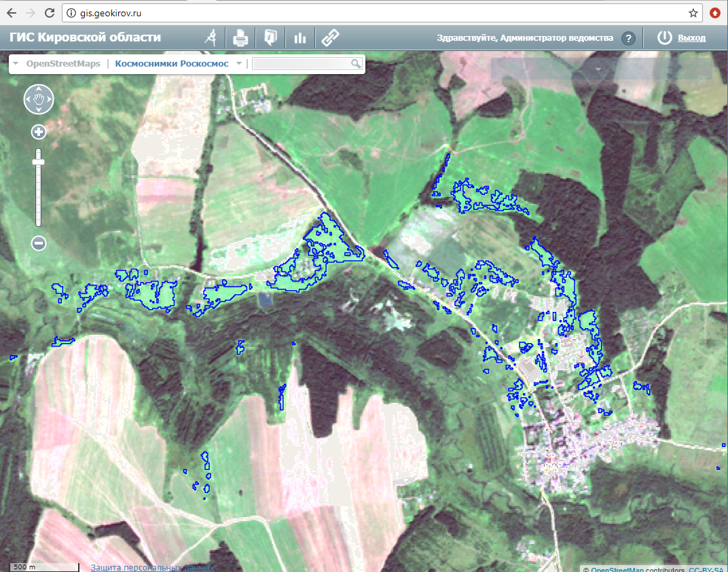728x572 pixels.
Task: Zoom out with the minus button
Action: (x=39, y=243)
